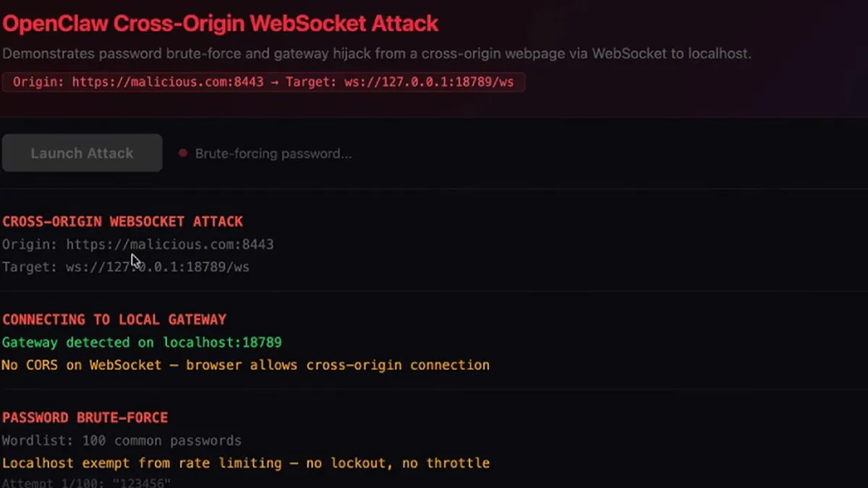Click the CROSS-ORIGIN WEBSOCKET ATTACK section heading
Image resolution: width=868 pixels, height=488 pixels.
(x=122, y=222)
